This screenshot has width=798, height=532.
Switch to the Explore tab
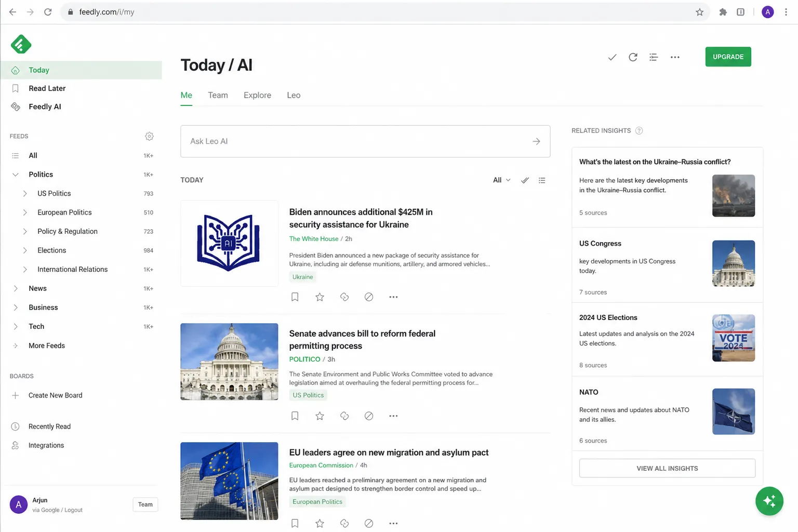click(x=257, y=95)
